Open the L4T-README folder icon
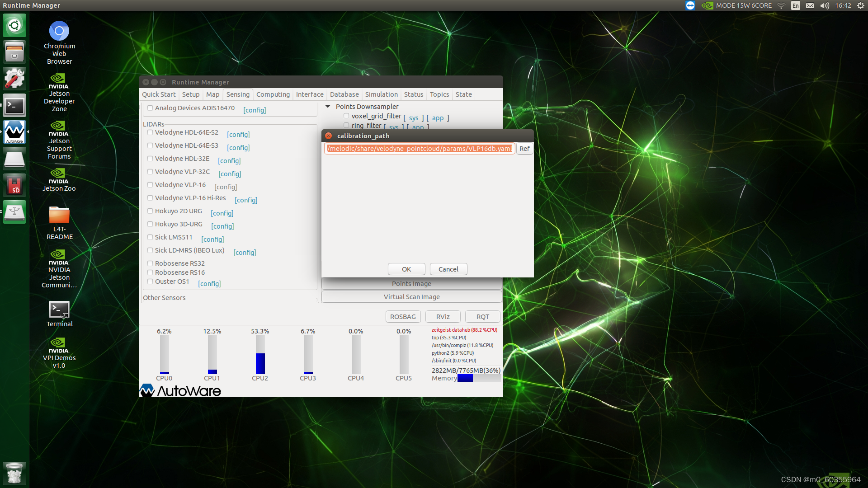 click(59, 216)
